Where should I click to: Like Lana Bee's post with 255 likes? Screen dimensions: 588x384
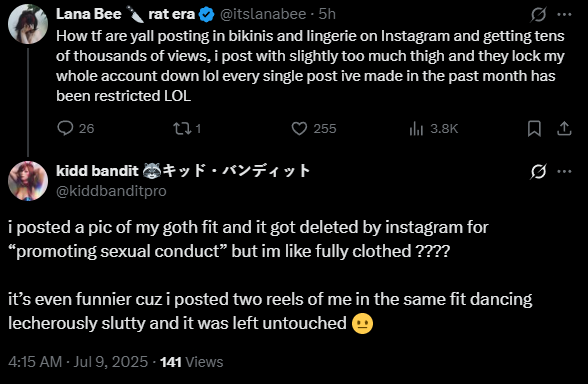[x=314, y=129]
